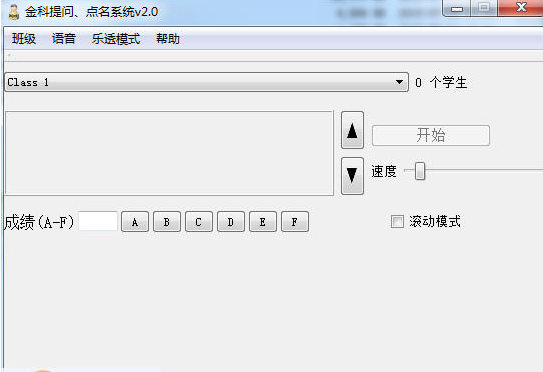Screen dimensions: 543x372
Task: Adjust the 速度 slider handle
Action: (420, 171)
